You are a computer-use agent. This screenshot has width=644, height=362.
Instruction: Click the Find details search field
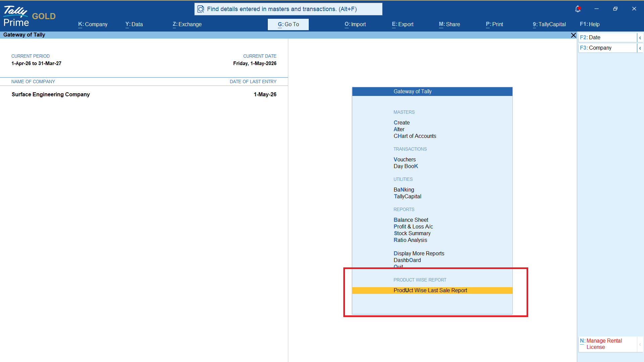[288, 9]
